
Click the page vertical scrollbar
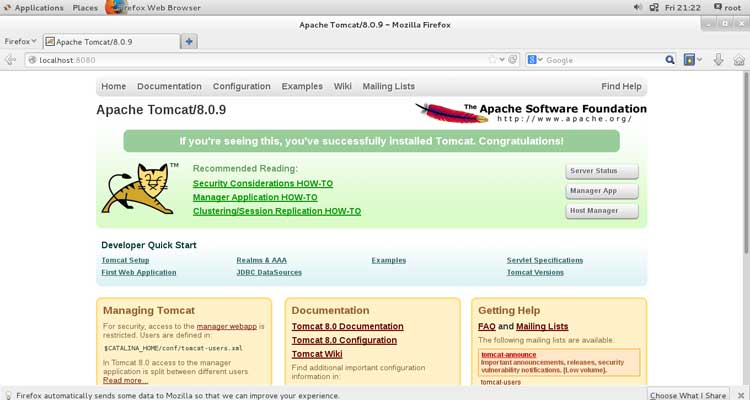click(x=746, y=163)
